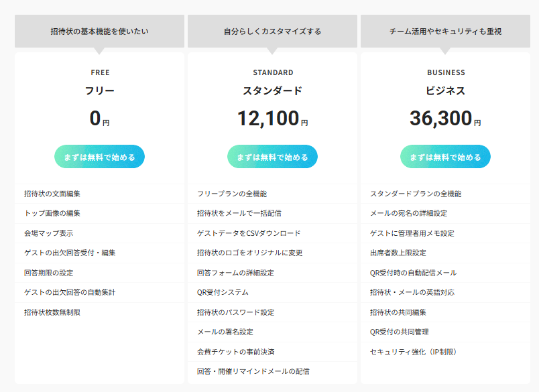539x392 pixels.
Task: Click the 招待状のパスワード設定 item
Action: click(x=235, y=312)
